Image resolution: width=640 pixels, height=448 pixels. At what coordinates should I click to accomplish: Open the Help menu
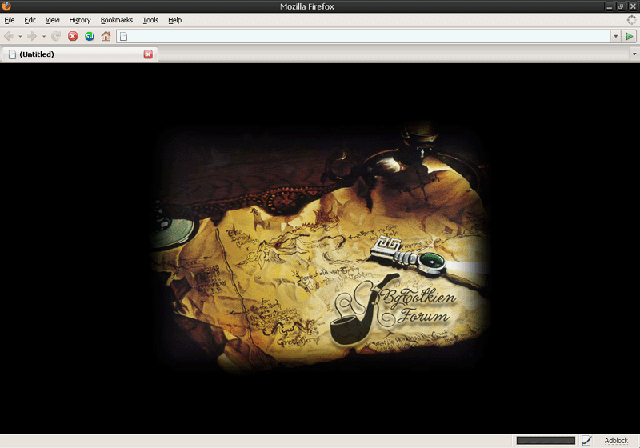pos(175,20)
